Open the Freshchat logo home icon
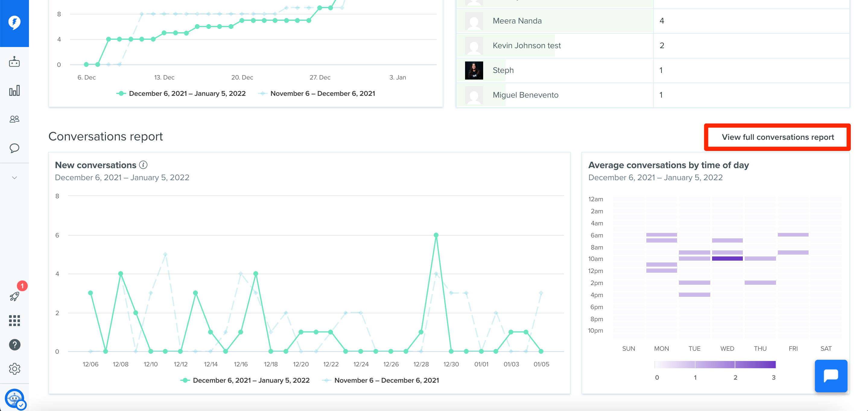The height and width of the screenshot is (411, 868). tap(14, 23)
